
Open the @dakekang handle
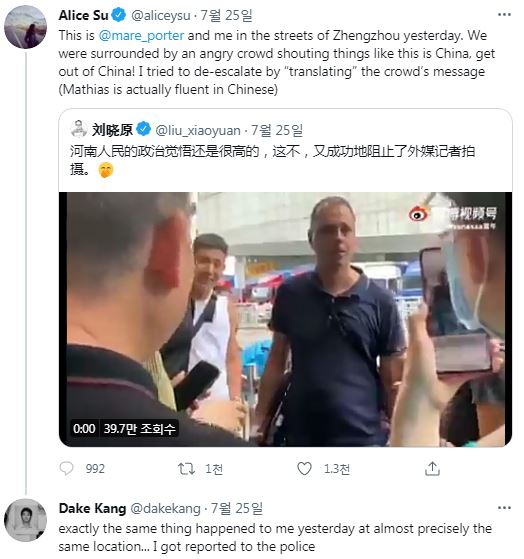pyautogui.click(x=165, y=509)
